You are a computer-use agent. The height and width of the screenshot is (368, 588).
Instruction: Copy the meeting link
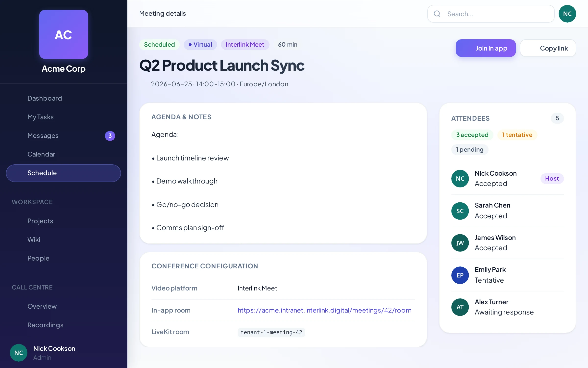(x=548, y=48)
